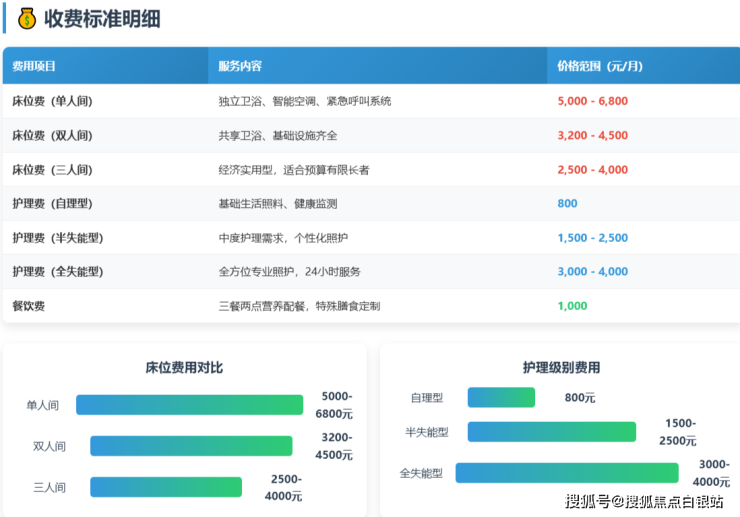740x517 pixels.
Task: Click the money bag icon beside the title
Action: pyautogui.click(x=25, y=18)
